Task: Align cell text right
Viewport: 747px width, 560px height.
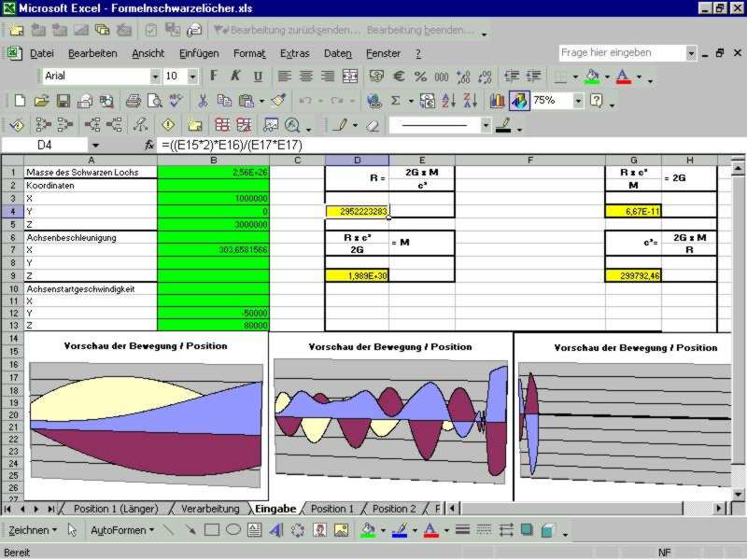Action: (x=328, y=77)
